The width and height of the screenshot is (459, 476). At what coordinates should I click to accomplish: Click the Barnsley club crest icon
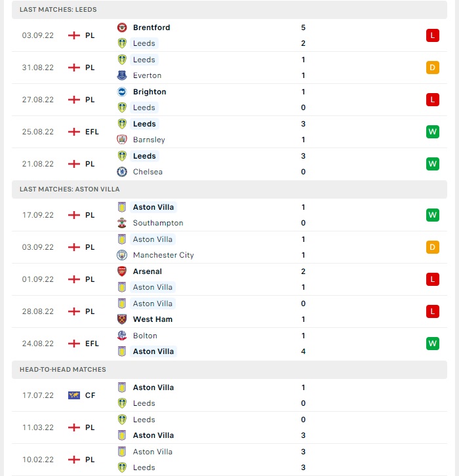point(122,140)
